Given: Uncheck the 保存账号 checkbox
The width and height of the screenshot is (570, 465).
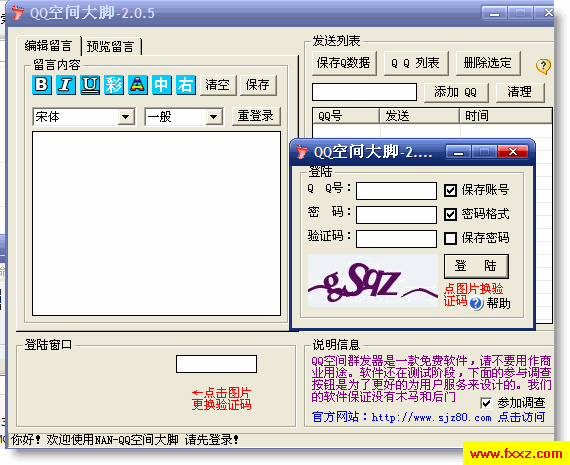Looking at the screenshot, I should click(x=450, y=190).
